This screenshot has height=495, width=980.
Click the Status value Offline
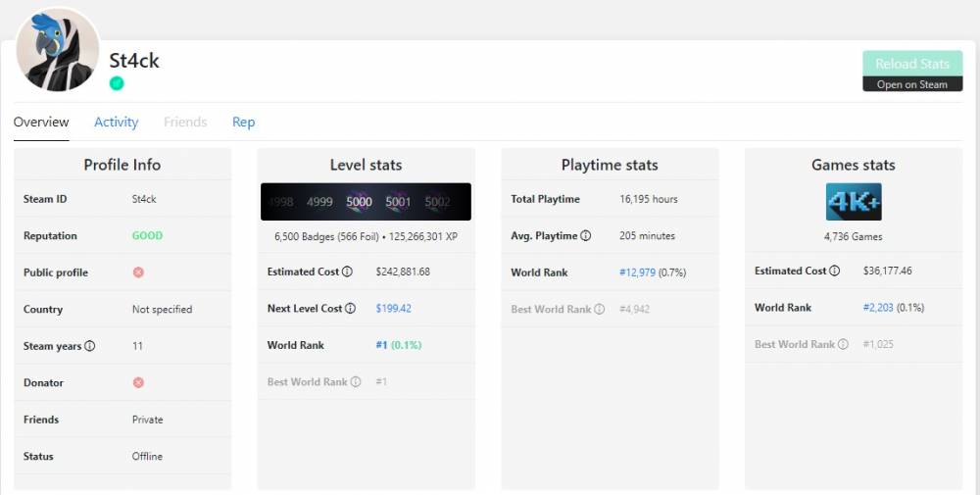[148, 456]
